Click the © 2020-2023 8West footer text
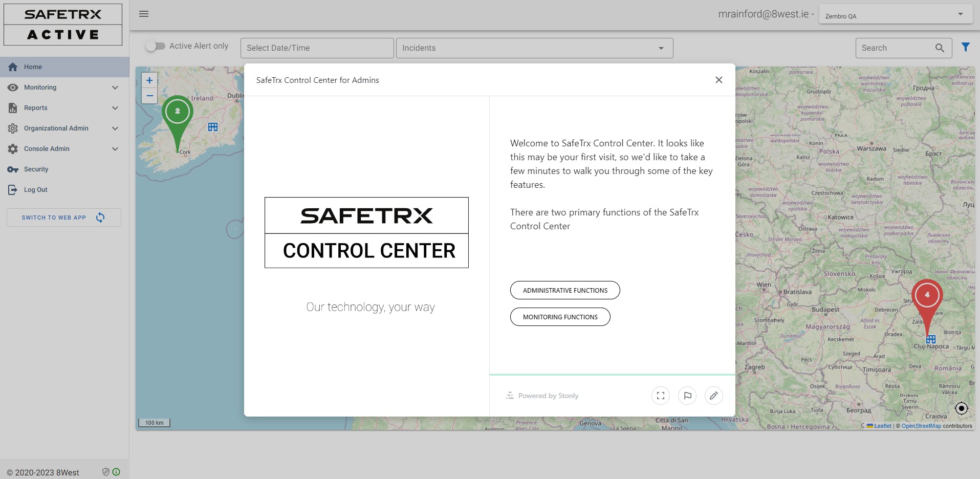The width and height of the screenshot is (980, 479). [43, 472]
